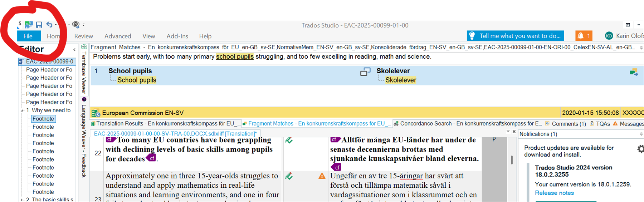
Task: Collapse the 1. Why we need to node
Action: [x=22, y=110]
